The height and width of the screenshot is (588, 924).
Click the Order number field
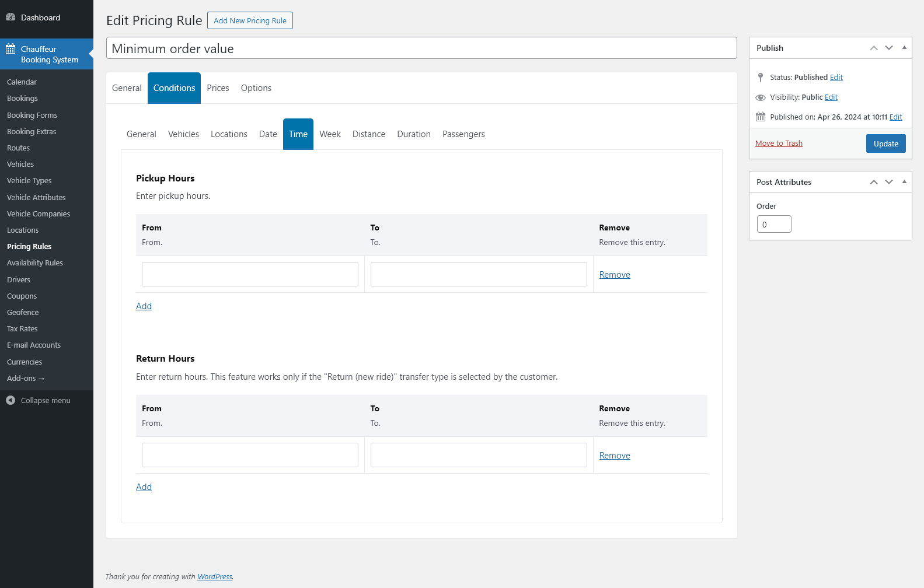click(x=774, y=225)
